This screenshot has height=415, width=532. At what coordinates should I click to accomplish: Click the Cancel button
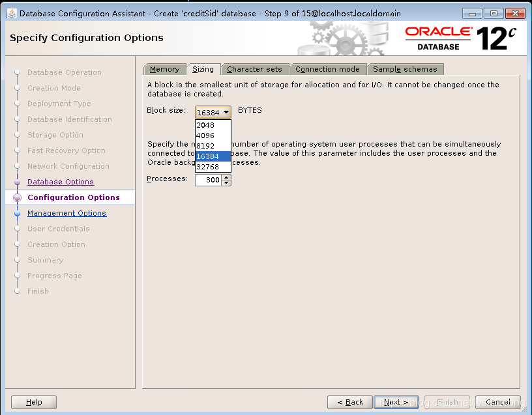(x=497, y=402)
